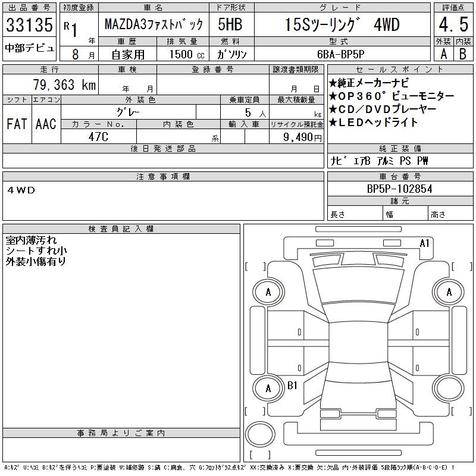Image resolution: width=476 pixels, height=476 pixels.
Task: Select the model code 6BA-BP5P
Action: tap(340, 54)
